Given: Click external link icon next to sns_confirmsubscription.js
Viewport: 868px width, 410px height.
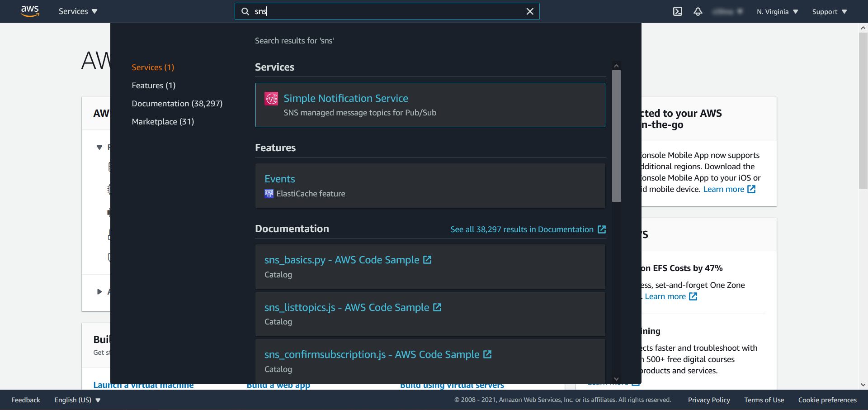Looking at the screenshot, I should pos(487,354).
